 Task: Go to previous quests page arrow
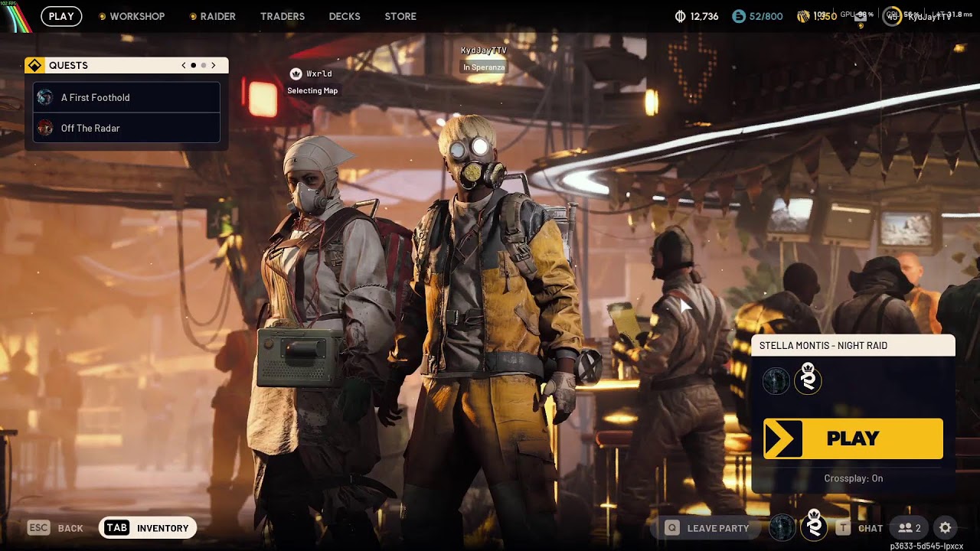tap(184, 66)
